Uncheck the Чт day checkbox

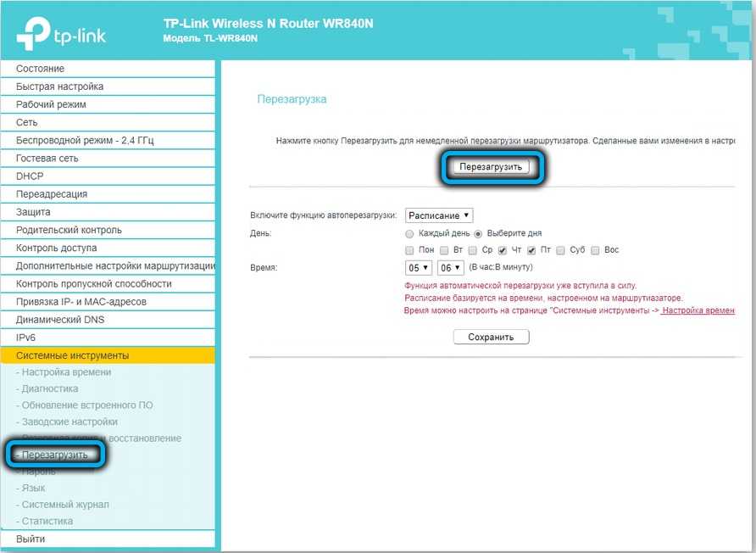(x=503, y=250)
